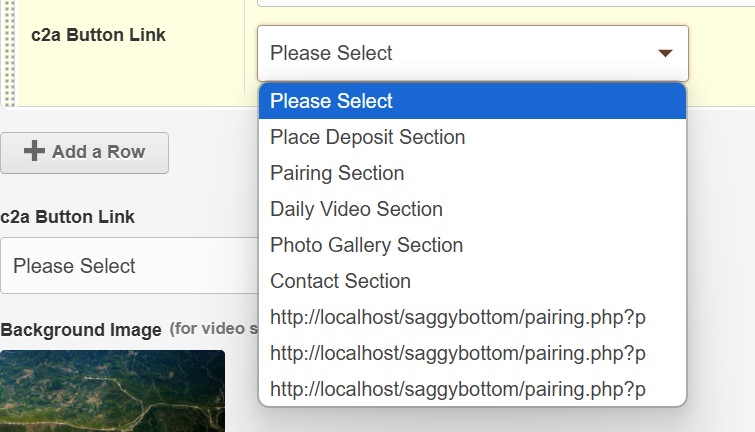The width and height of the screenshot is (755, 432).
Task: Open the lower Please Select dropdown
Action: [129, 265]
